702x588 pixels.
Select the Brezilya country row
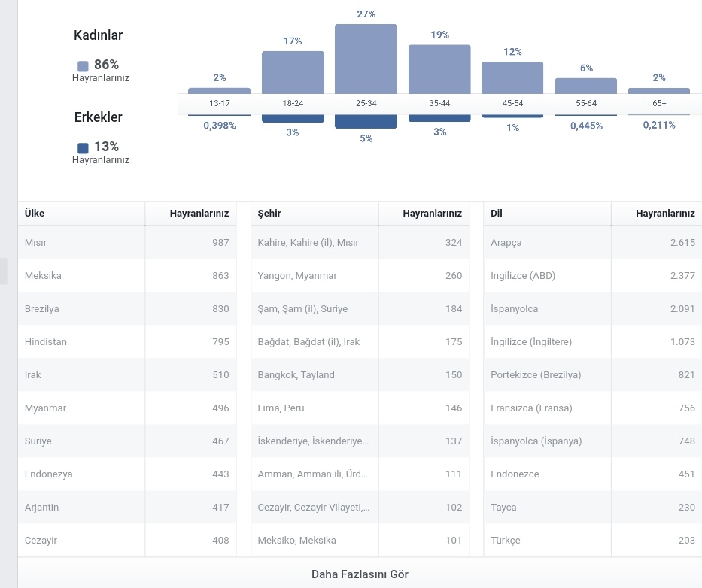click(127, 309)
